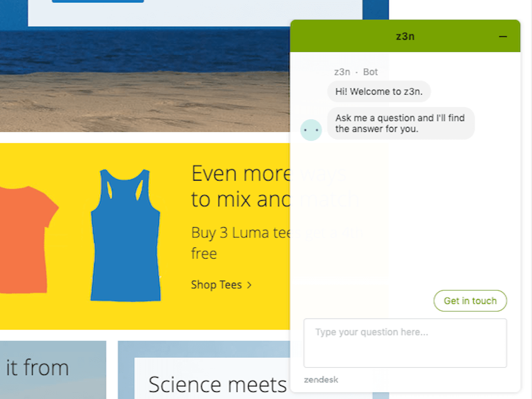Click the Get in touch button
The image size is (532, 399).
[470, 301]
